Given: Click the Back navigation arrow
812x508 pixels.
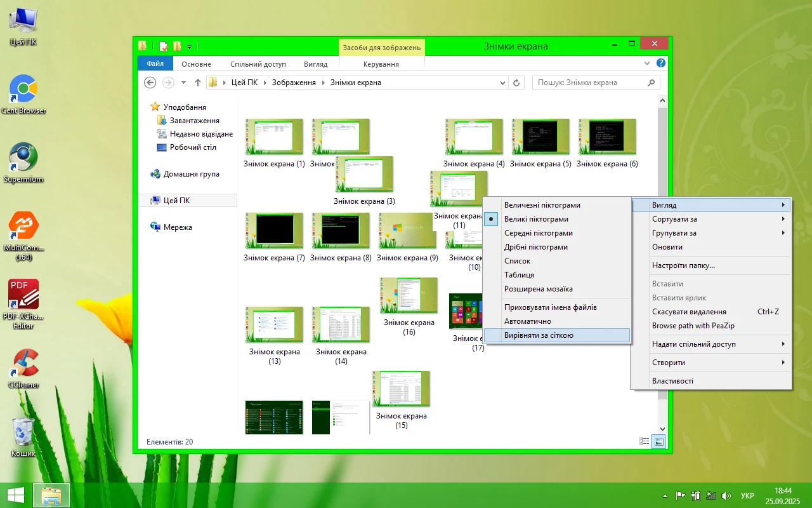Looking at the screenshot, I should pos(150,83).
